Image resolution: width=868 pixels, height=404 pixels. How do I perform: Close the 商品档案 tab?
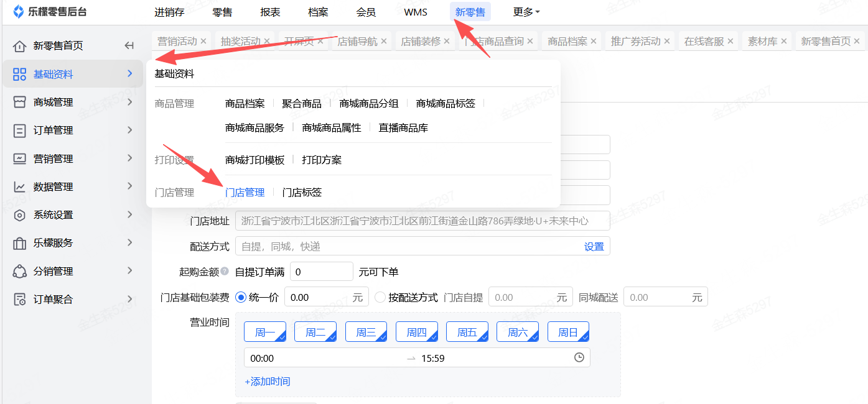click(594, 42)
